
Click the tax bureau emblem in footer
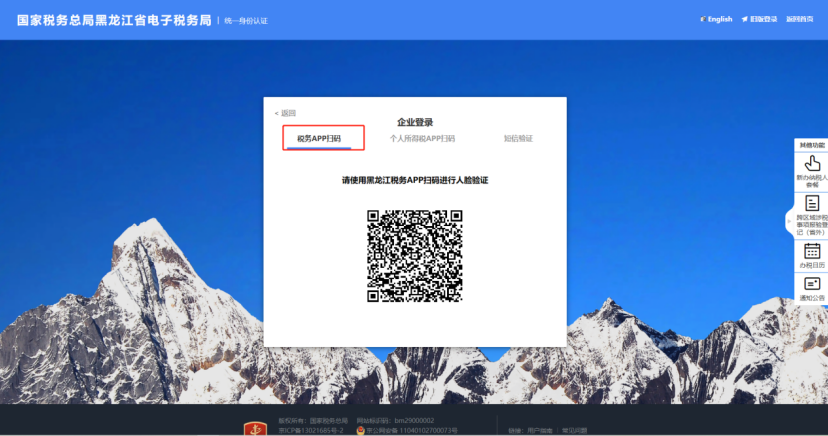[255, 429]
